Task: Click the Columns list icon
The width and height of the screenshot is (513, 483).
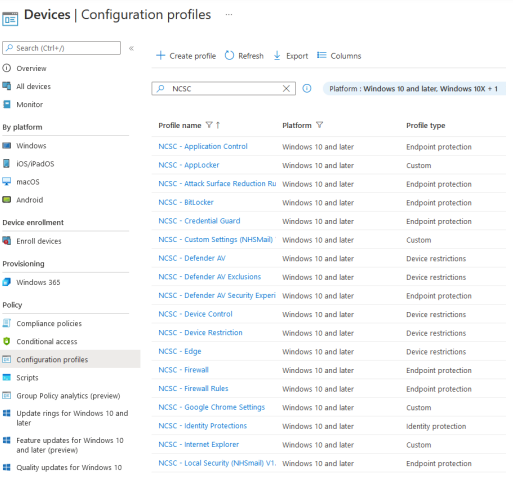Action: [x=321, y=55]
